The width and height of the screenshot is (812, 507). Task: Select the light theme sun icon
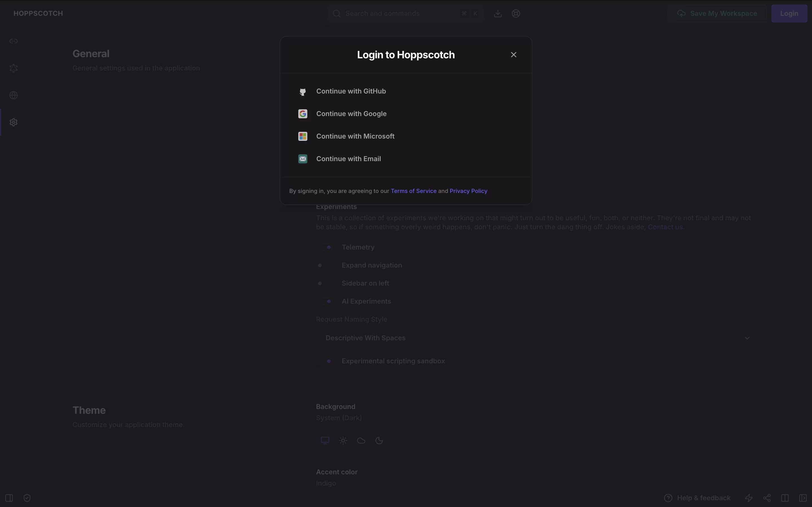[x=343, y=441]
